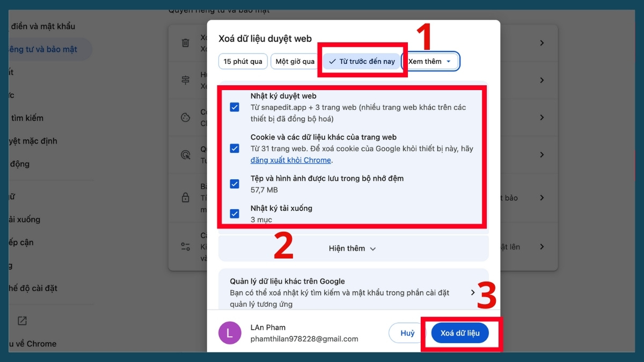Open the đăng xuất khỏi Chrome link
Screen dimensions: 644x362
coord(291,160)
